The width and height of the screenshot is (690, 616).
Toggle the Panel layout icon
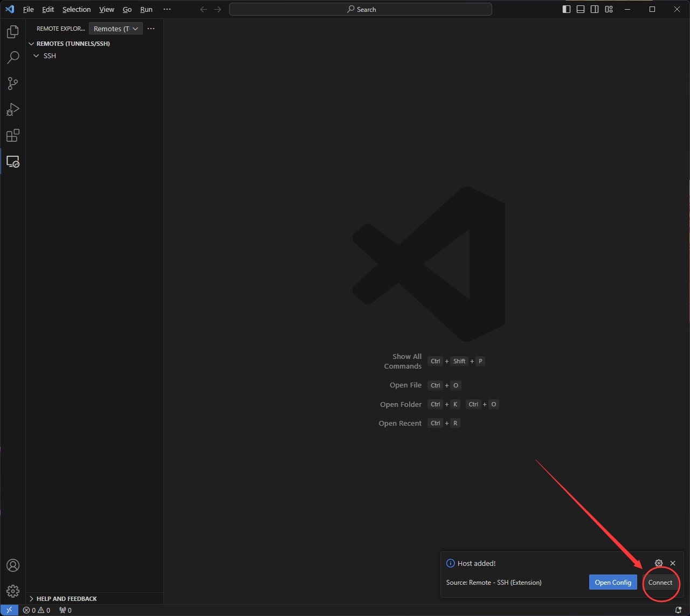point(581,9)
